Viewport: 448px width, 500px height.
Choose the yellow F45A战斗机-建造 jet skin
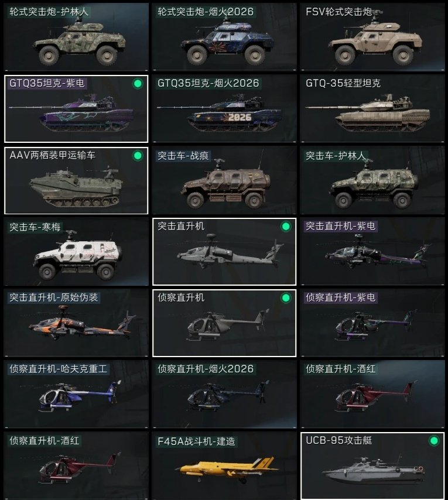224,466
